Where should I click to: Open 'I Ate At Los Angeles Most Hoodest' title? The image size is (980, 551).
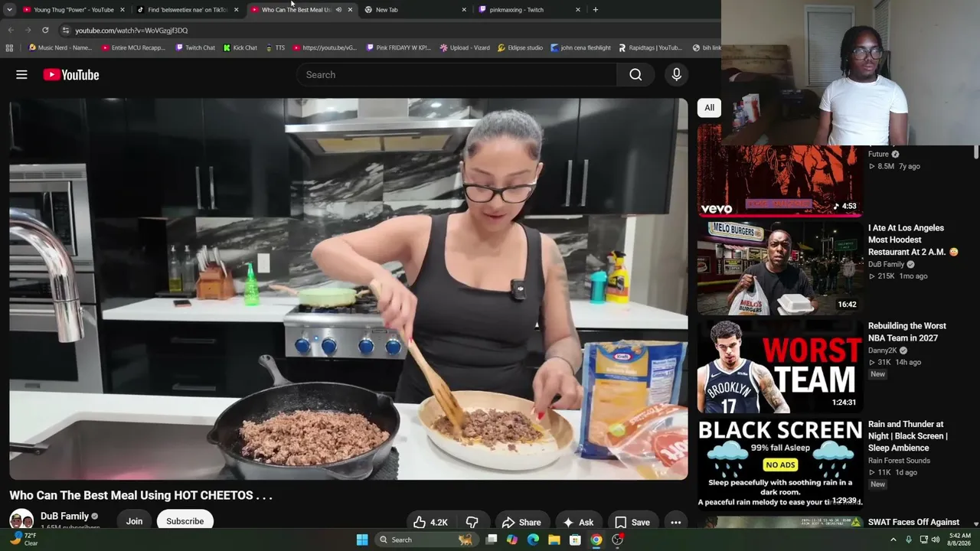click(913, 240)
